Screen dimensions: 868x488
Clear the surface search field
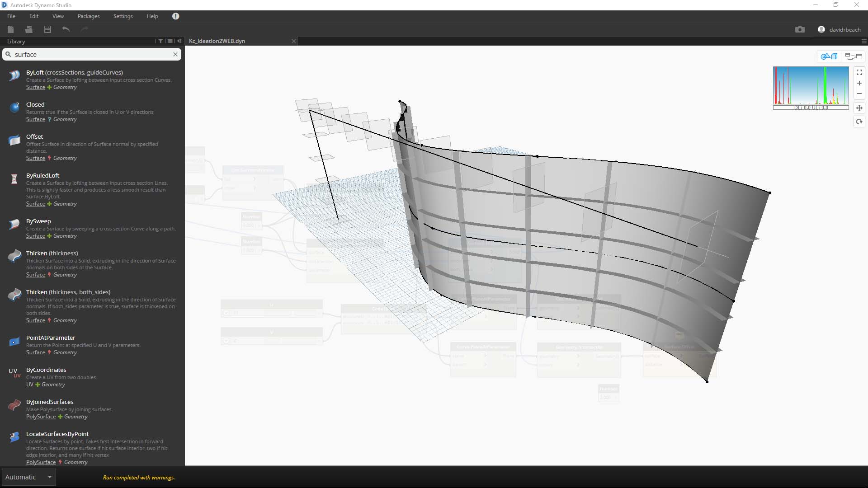[x=175, y=54]
